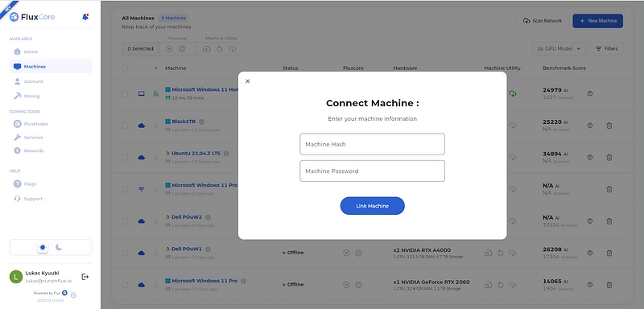
Task: Click the Machine Password input field
Action: click(372, 171)
